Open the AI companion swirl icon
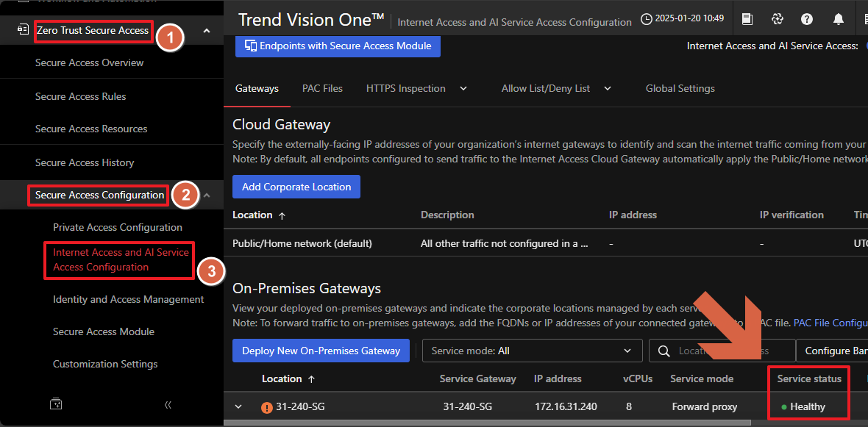 pyautogui.click(x=777, y=19)
